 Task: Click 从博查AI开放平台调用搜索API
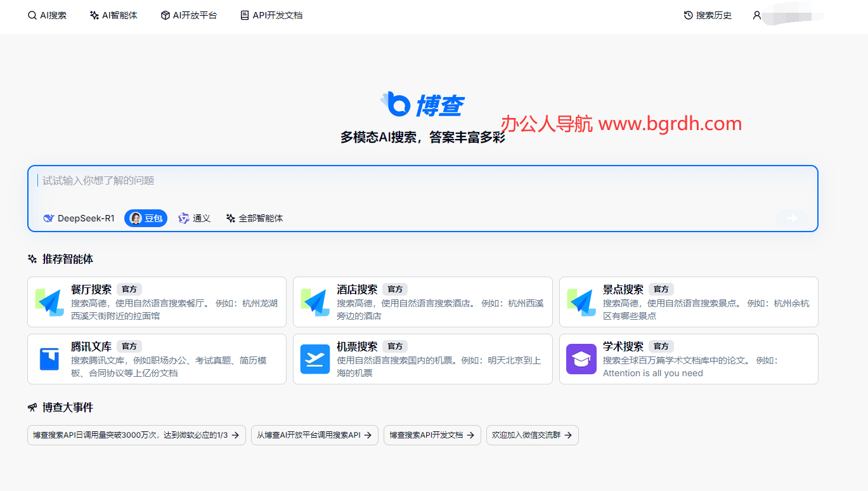(x=314, y=435)
